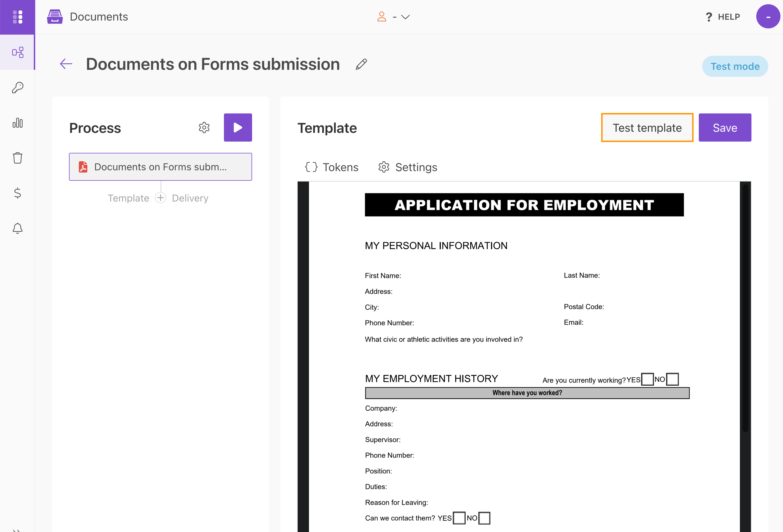The image size is (783, 532).
Task: Open the Trash bin sidebar icon
Action: coord(17,158)
